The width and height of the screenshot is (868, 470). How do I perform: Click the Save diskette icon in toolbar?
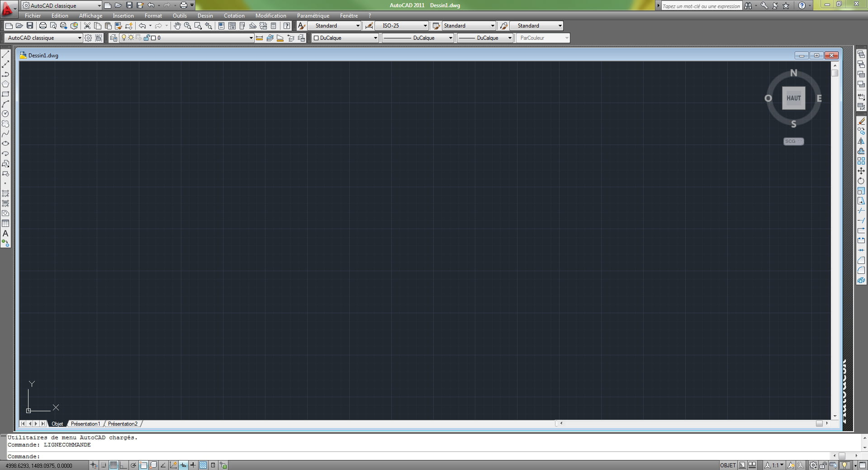point(30,26)
